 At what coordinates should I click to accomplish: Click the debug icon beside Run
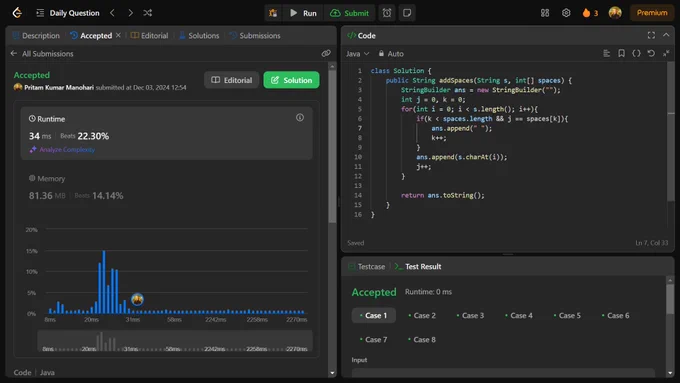coord(273,13)
